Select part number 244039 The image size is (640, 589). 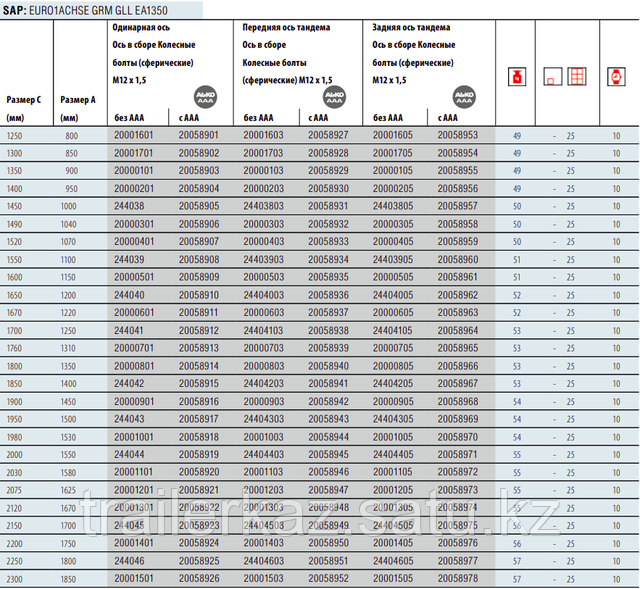[x=129, y=260]
